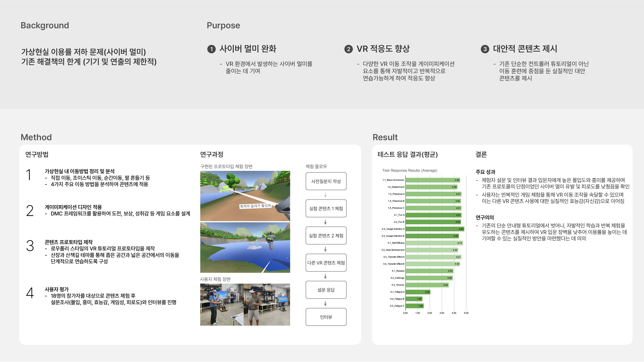Click the 5.2_Fatigue B bar
Screen dimensions: 644x362
point(414,299)
